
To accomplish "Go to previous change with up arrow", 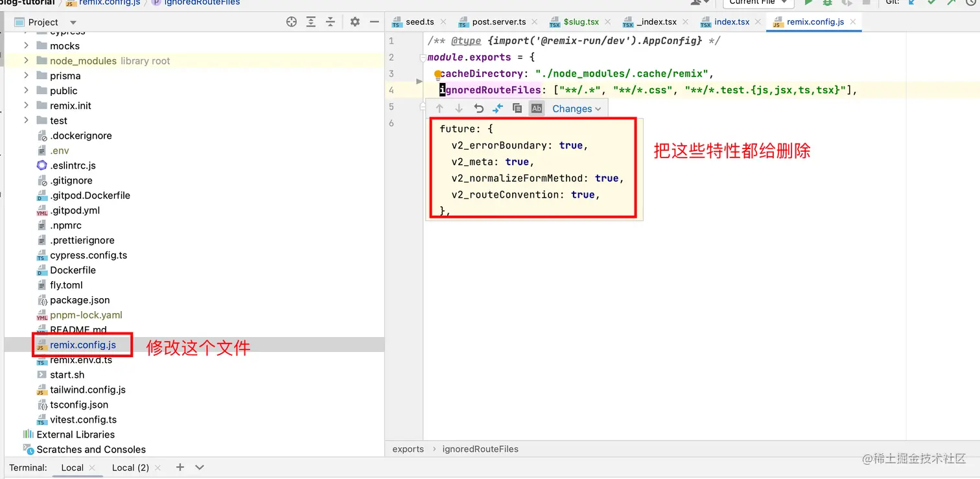I will tap(439, 108).
